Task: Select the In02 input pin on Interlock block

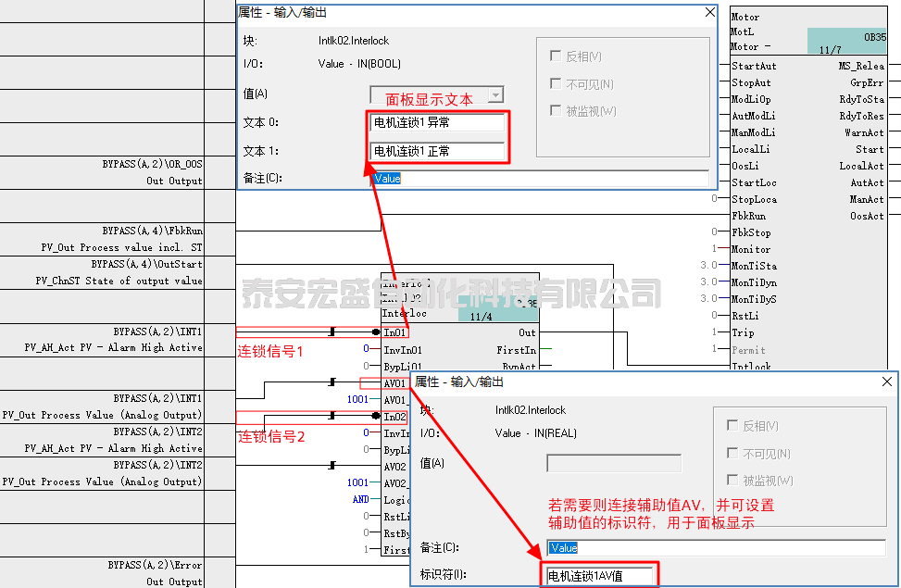Action: click(x=394, y=417)
